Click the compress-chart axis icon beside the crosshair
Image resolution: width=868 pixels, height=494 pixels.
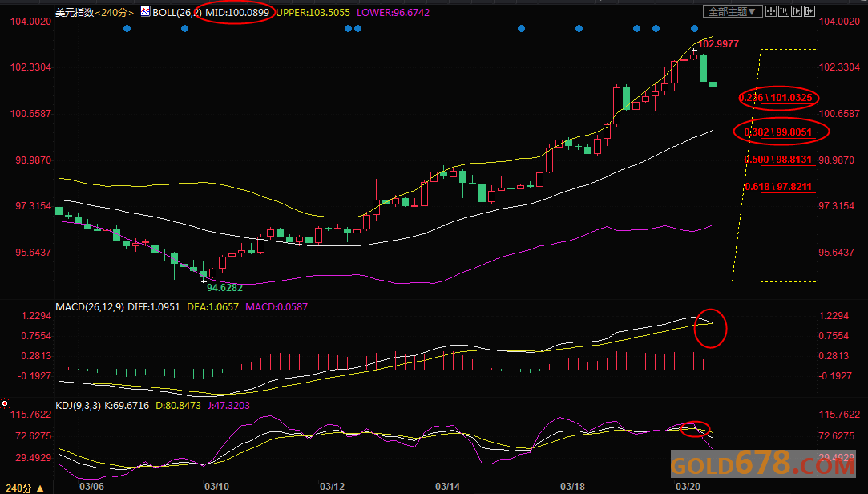coord(785,11)
